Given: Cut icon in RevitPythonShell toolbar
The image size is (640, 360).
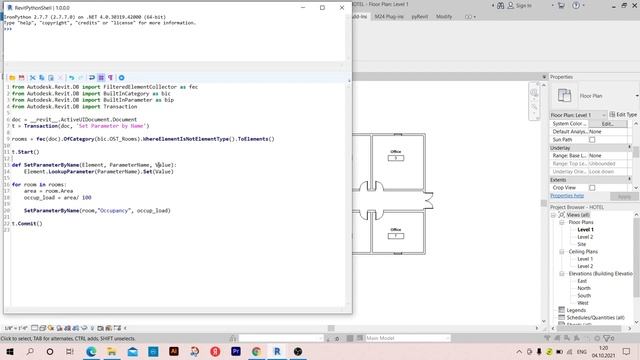Looking at the screenshot, I should click(x=33, y=78).
